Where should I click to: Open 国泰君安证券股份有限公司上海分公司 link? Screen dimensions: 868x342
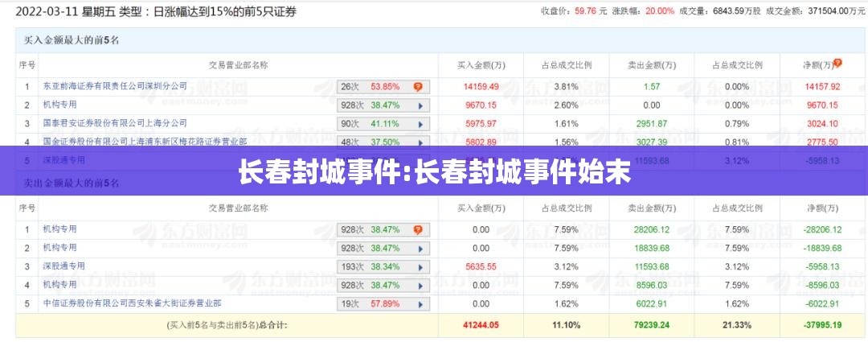[115, 123]
